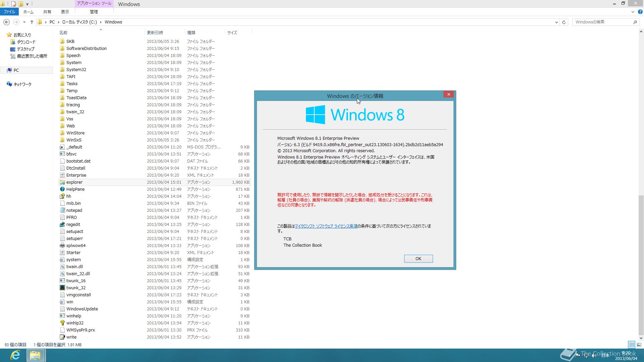This screenshot has height=362, width=644.
Task: Select the WindowsUpdate text document
Action: click(154, 309)
